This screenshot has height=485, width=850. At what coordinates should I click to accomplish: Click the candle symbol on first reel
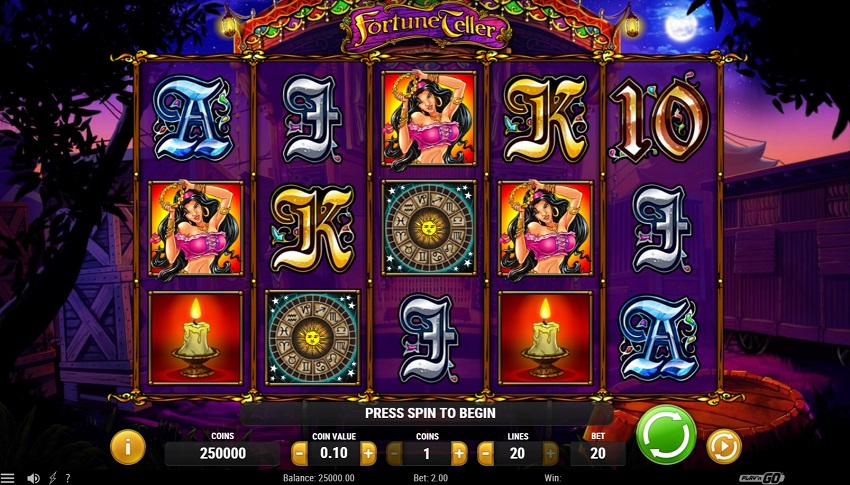[x=196, y=338]
